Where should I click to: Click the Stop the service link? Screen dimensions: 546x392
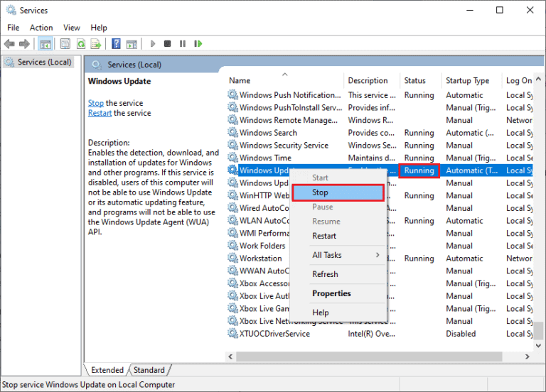[96, 103]
